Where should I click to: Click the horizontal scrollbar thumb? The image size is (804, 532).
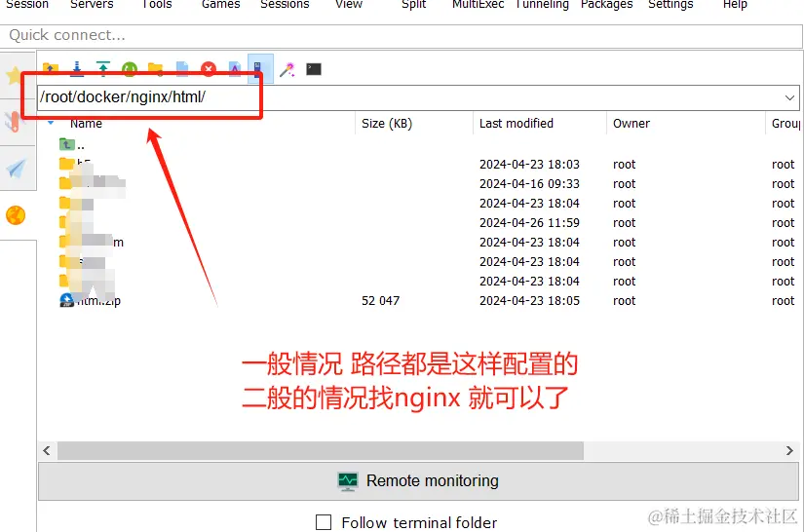[x=321, y=450]
